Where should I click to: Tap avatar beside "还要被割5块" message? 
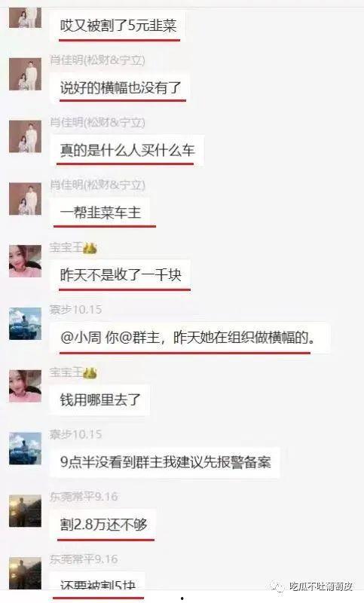[25, 573]
